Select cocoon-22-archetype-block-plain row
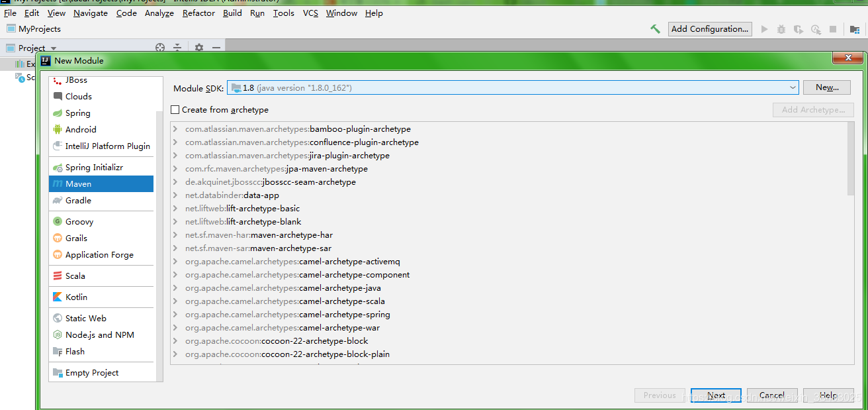The height and width of the screenshot is (410, 868). [509, 354]
